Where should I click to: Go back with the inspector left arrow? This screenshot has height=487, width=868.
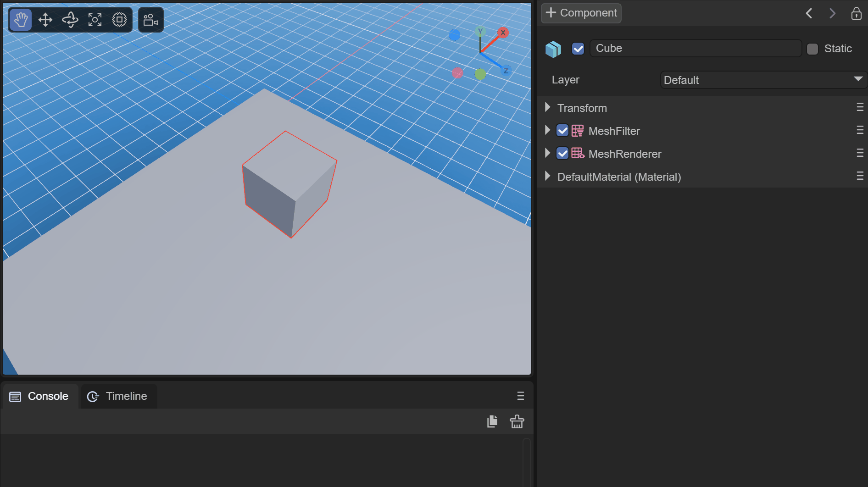pyautogui.click(x=809, y=13)
